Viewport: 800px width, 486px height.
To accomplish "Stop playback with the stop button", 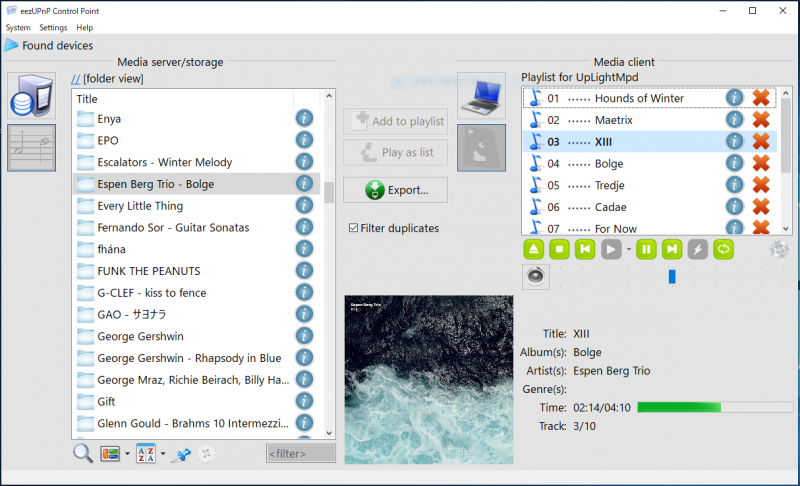I will point(561,249).
